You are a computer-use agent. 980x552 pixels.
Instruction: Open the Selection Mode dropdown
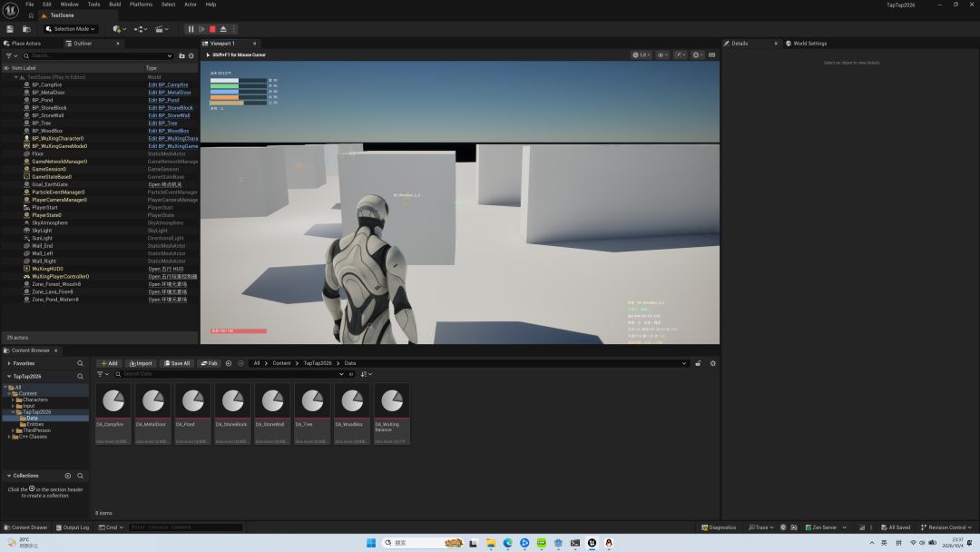[x=71, y=29]
